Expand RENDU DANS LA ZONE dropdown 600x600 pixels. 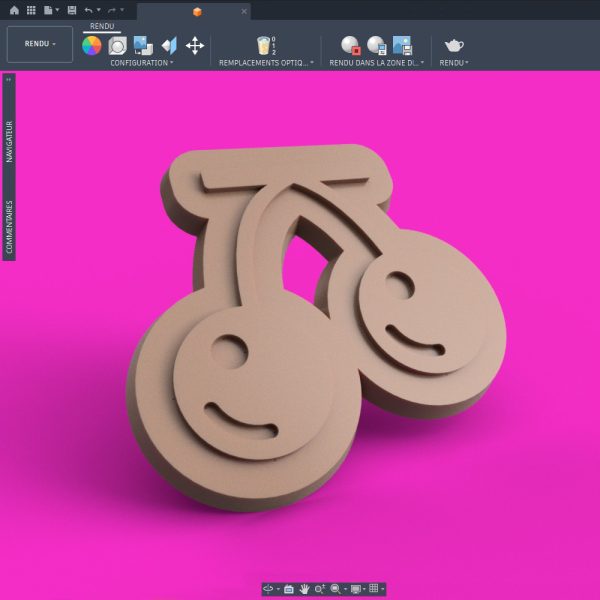377,63
